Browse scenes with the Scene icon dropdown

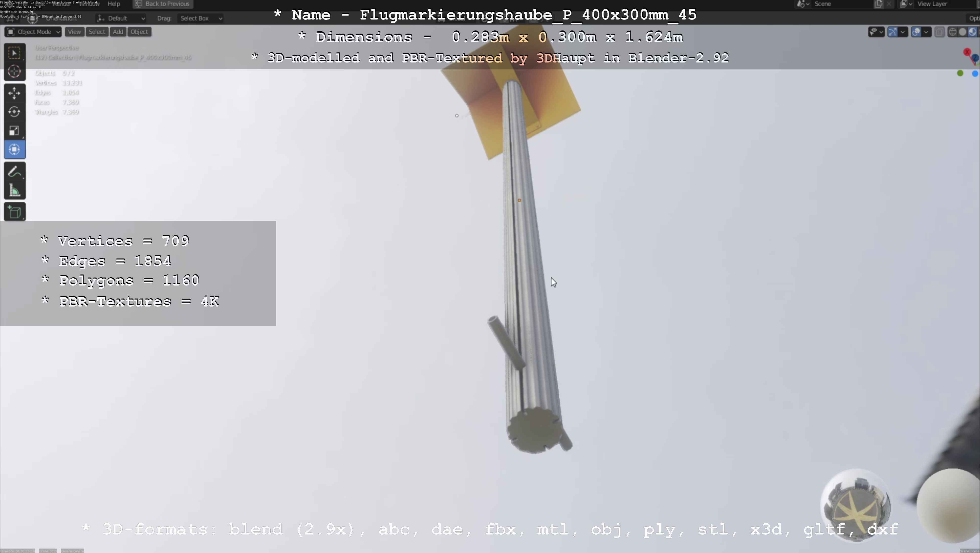803,4
